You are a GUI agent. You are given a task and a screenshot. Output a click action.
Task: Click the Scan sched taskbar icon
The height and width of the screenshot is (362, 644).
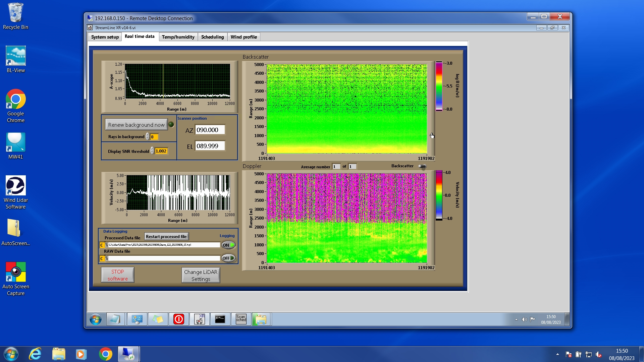click(241, 319)
